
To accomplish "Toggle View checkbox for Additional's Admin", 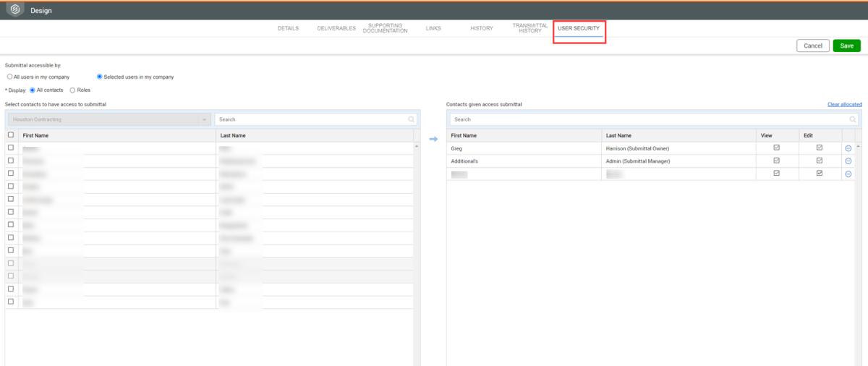I will click(776, 161).
